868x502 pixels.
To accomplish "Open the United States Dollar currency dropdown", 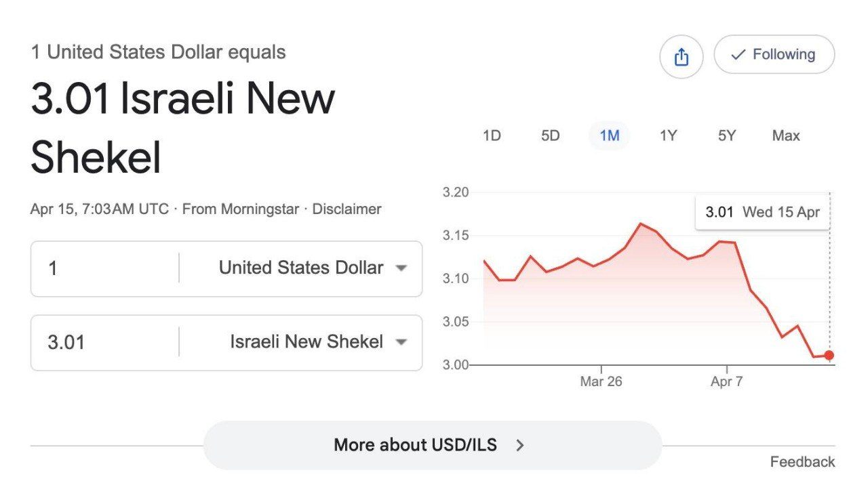I will (312, 268).
